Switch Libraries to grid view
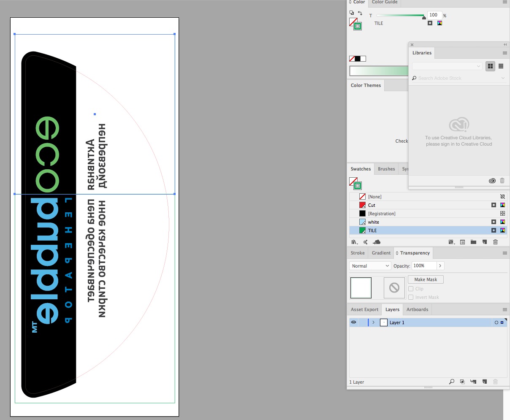This screenshot has height=420, width=510. [490, 66]
